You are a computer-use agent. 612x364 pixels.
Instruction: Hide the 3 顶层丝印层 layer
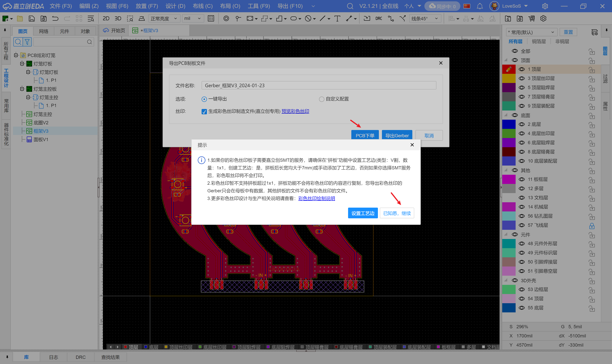click(522, 79)
